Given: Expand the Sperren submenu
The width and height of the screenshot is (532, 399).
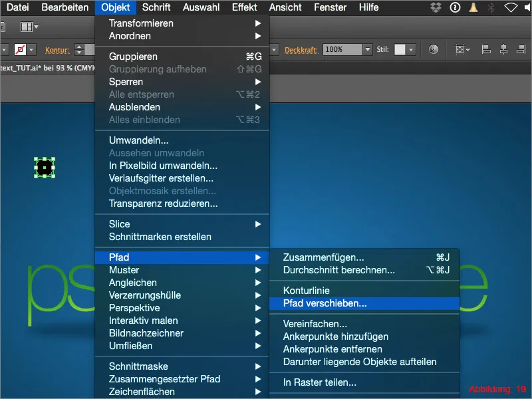Looking at the screenshot, I should [x=182, y=82].
